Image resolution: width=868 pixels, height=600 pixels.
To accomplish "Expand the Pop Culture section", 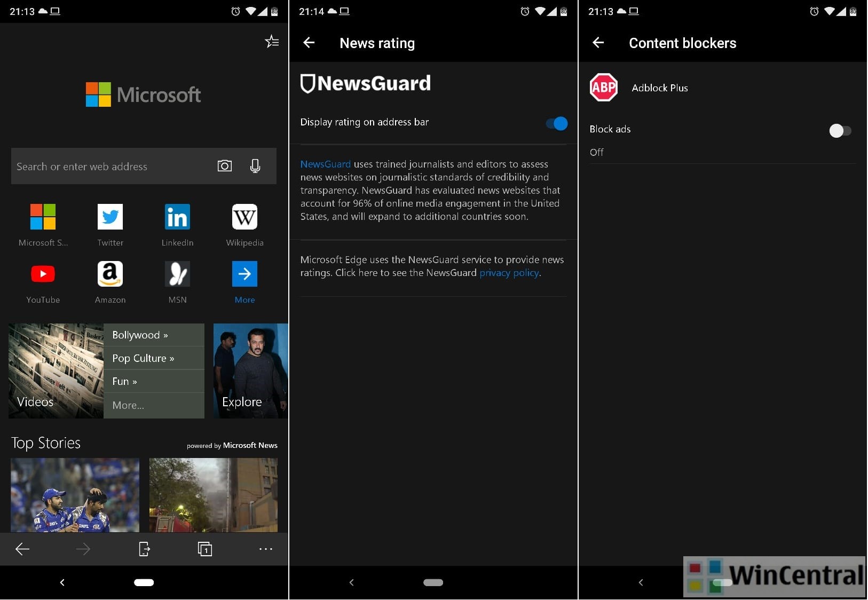I will tap(143, 358).
